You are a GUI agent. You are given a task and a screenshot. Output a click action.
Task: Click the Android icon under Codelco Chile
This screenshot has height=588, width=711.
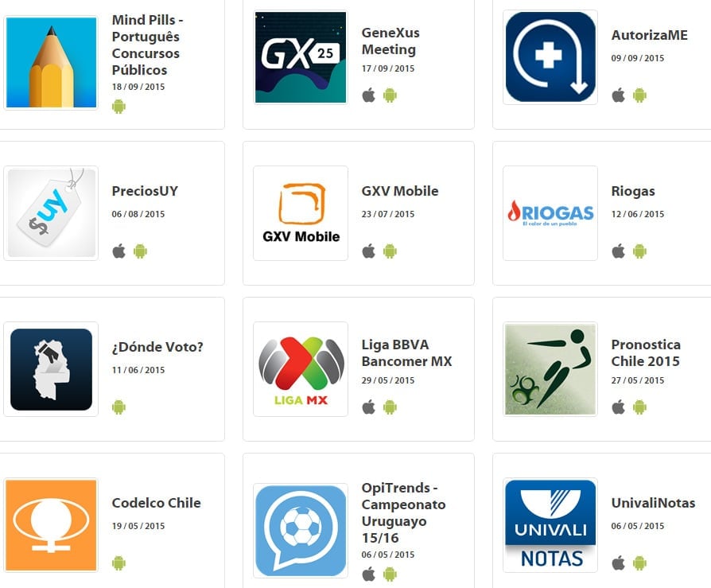coord(118,563)
